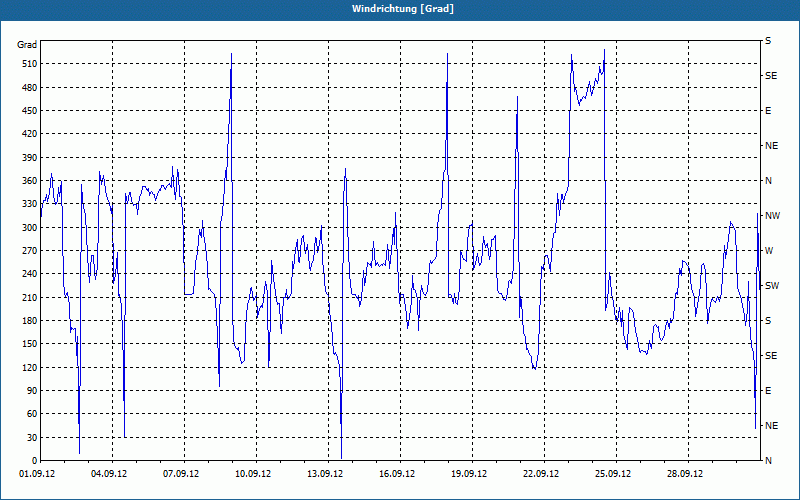Click the 19.09.12 date label
The height and width of the screenshot is (500, 800).
[x=469, y=474]
